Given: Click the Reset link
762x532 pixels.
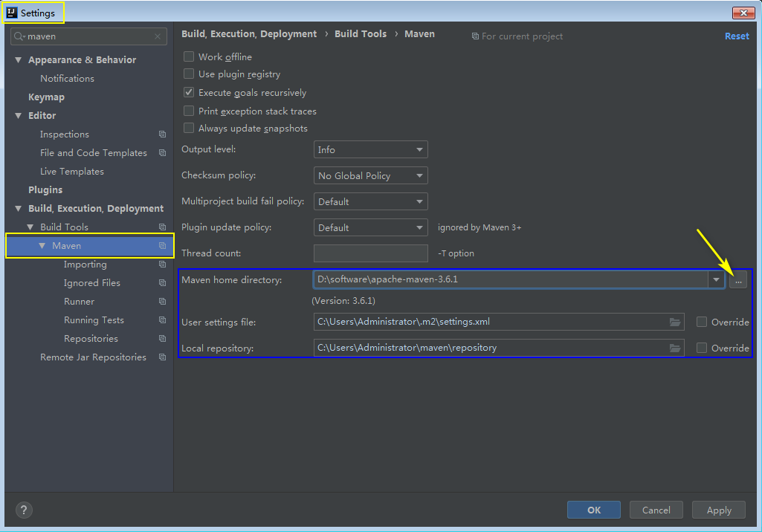Looking at the screenshot, I should 737,36.
